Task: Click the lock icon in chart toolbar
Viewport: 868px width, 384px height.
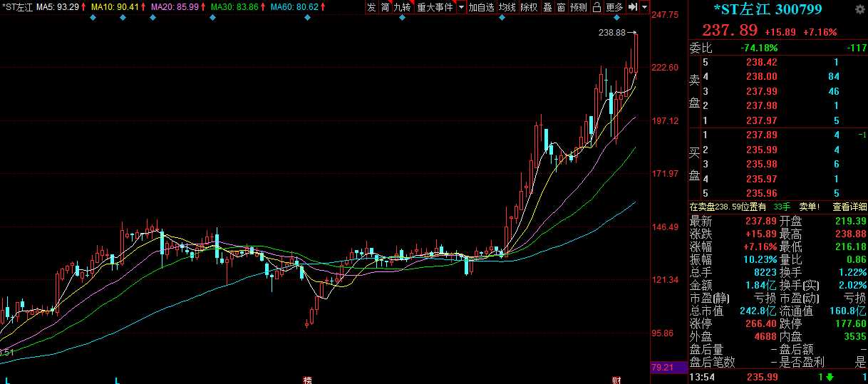Action: click(596, 7)
